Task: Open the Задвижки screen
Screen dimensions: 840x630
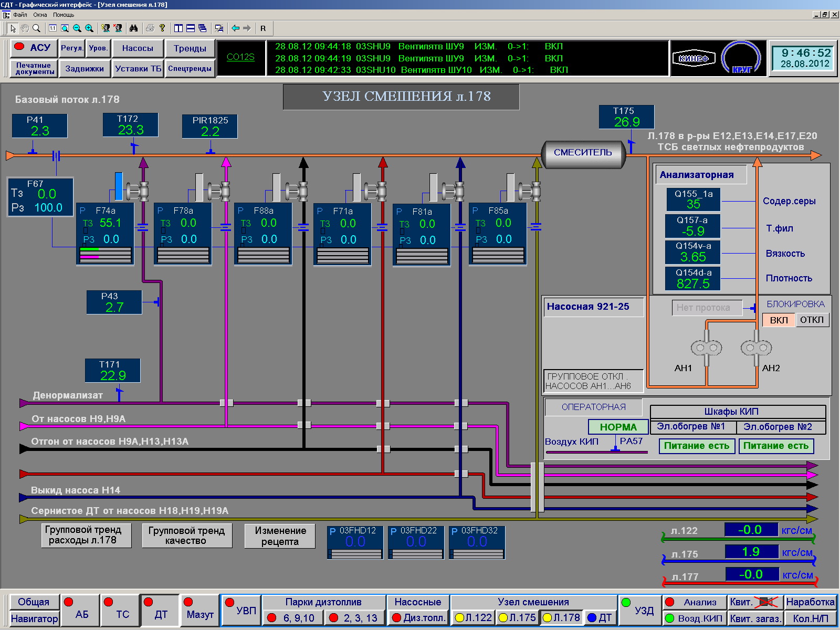Action: click(x=85, y=68)
